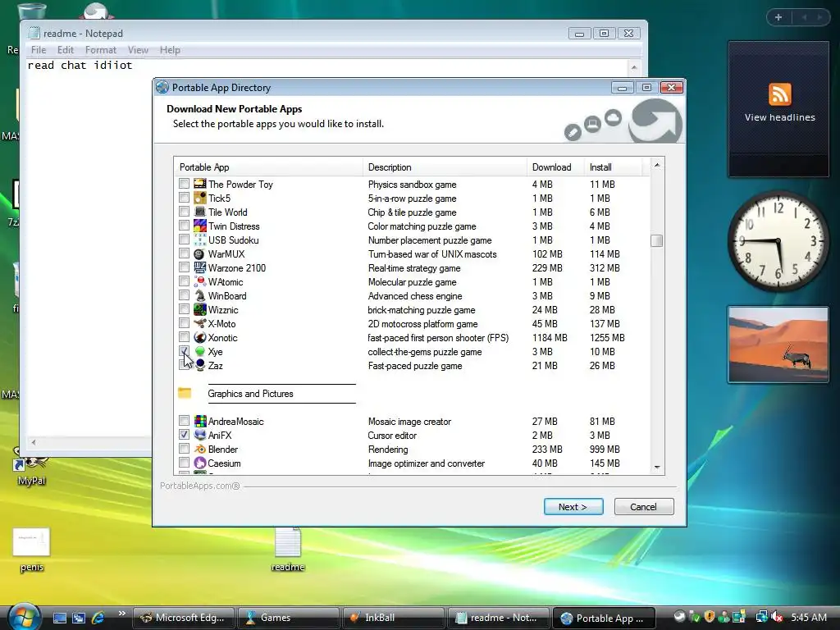Check the Xonotic checkbox
Screen dimensions: 840x630
pos(184,337)
